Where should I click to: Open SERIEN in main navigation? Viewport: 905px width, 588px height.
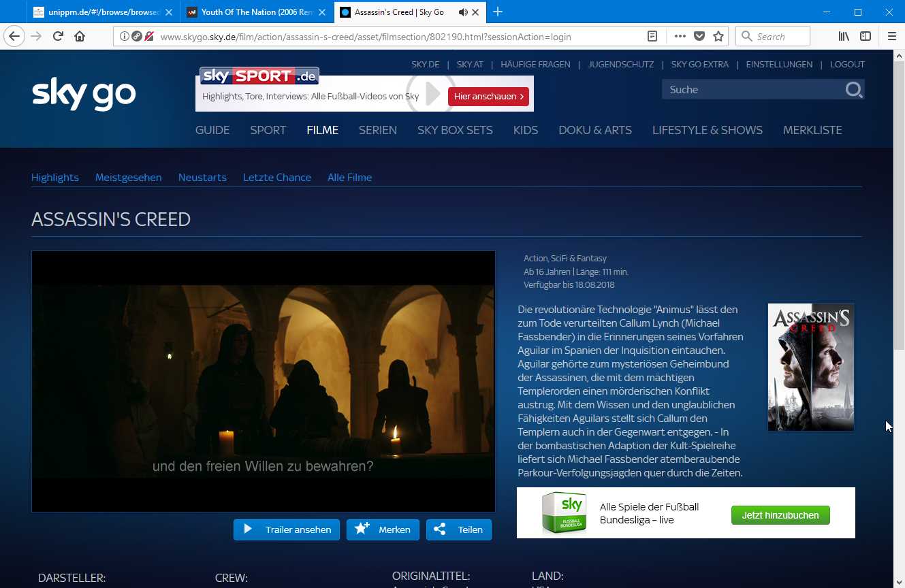click(x=378, y=130)
